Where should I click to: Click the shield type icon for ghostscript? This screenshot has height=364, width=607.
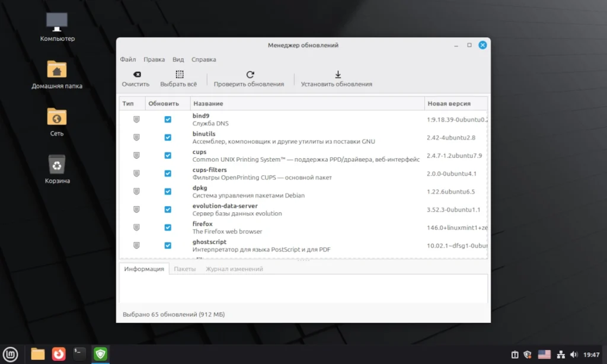click(136, 245)
